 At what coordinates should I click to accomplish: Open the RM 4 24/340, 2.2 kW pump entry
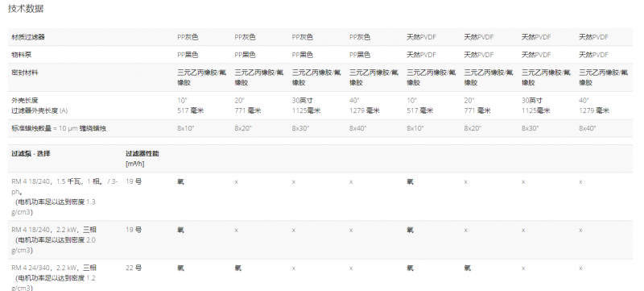click(x=320, y=276)
